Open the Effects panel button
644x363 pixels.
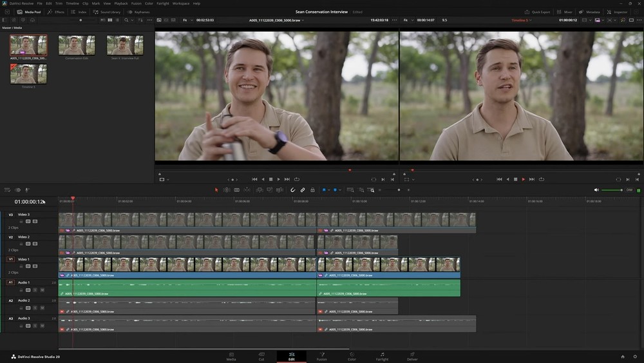pos(57,12)
